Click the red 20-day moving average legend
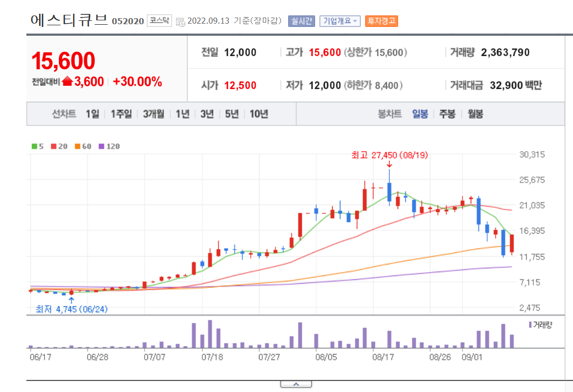 coord(59,146)
